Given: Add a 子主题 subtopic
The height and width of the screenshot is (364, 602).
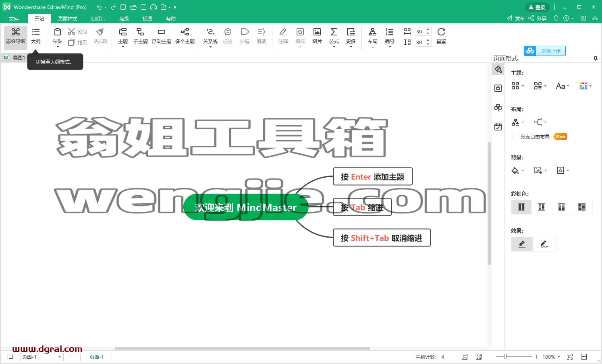Looking at the screenshot, I should point(141,36).
